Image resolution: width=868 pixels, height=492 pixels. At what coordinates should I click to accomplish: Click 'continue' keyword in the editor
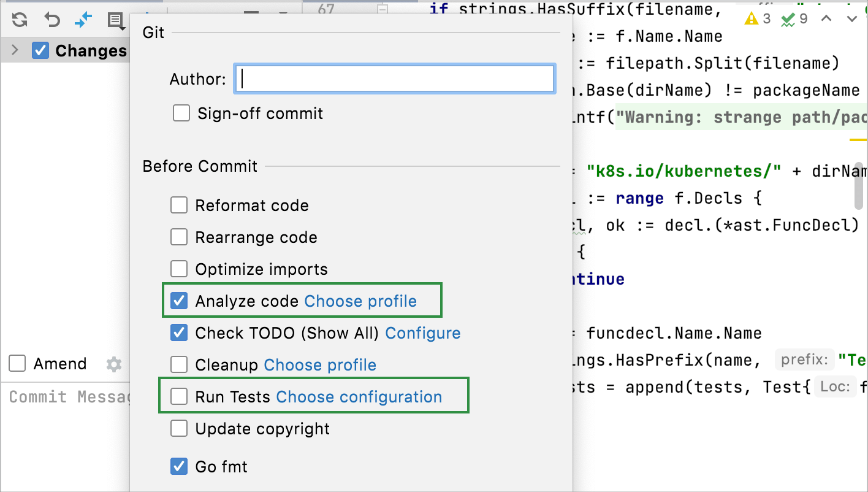[x=600, y=279]
